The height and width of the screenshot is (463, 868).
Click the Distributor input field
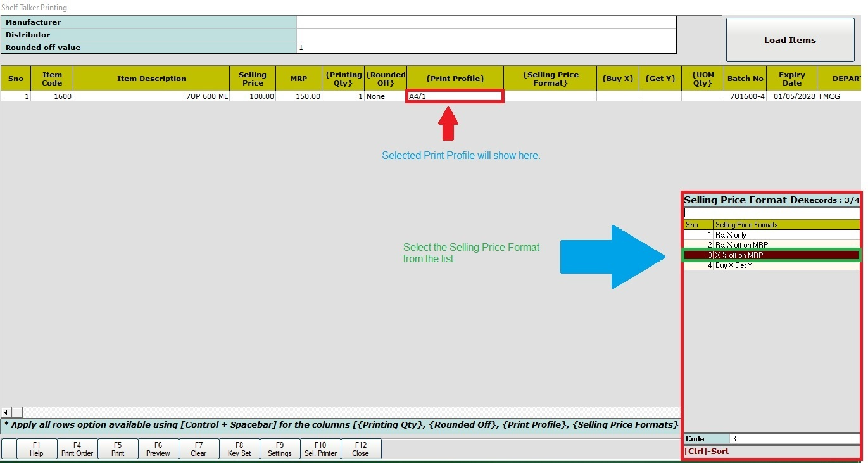tap(486, 35)
